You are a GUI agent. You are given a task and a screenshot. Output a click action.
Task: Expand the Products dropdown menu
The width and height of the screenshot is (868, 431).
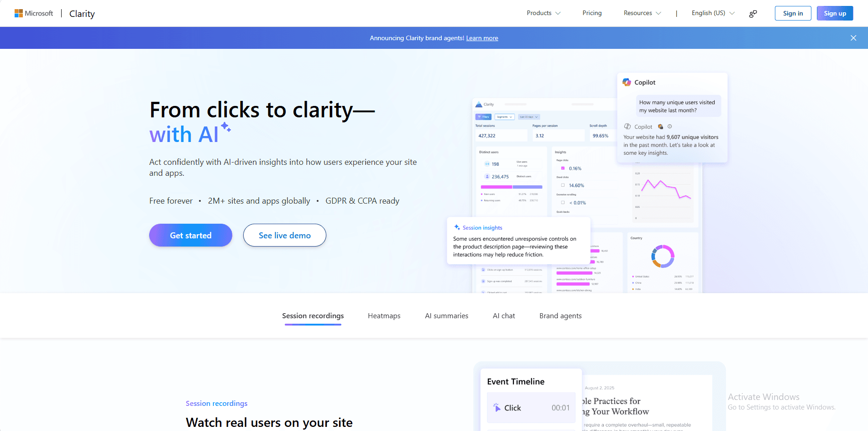coord(544,13)
